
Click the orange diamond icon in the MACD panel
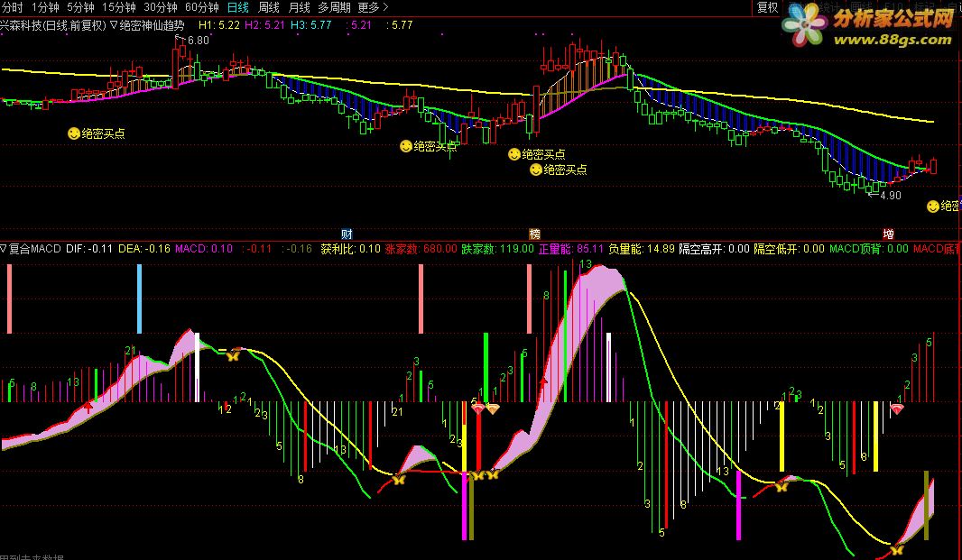click(x=492, y=408)
